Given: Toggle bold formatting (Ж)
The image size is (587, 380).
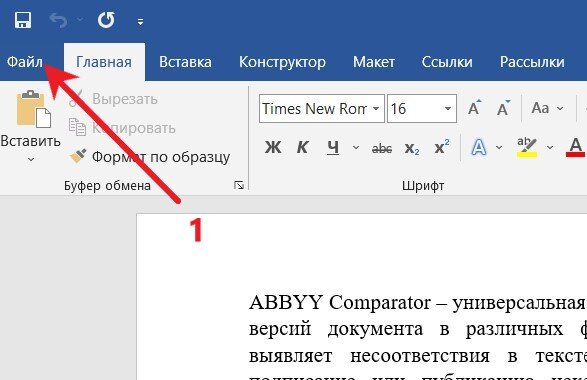Looking at the screenshot, I should click(x=273, y=147).
